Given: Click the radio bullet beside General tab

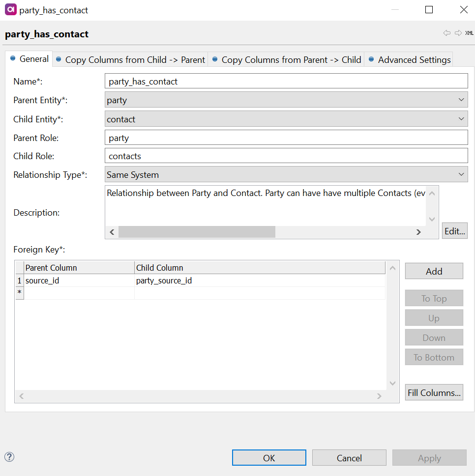Looking at the screenshot, I should (12, 58).
